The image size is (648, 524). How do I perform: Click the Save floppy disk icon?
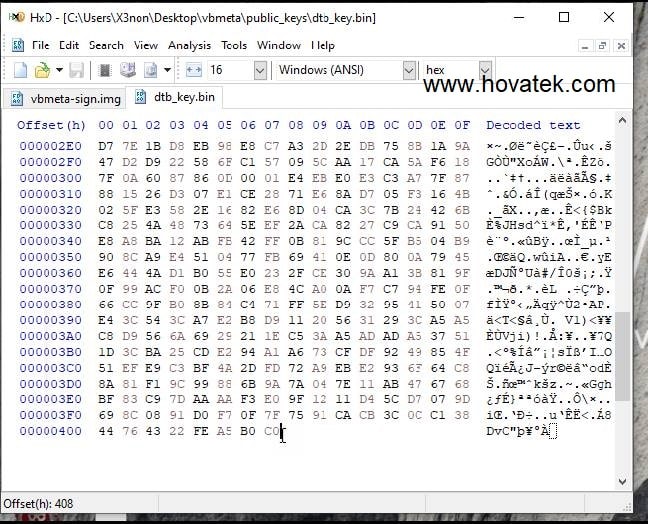pos(76,70)
